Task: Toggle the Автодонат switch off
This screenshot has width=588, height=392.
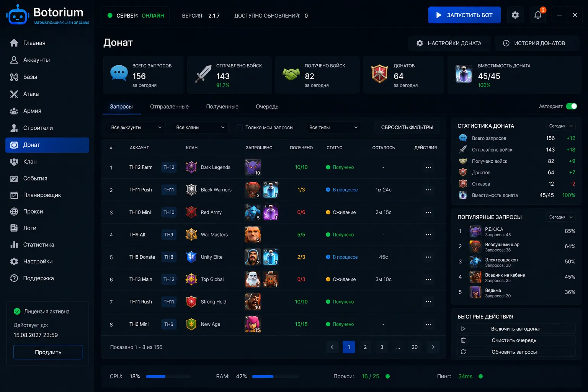Action: (x=572, y=106)
